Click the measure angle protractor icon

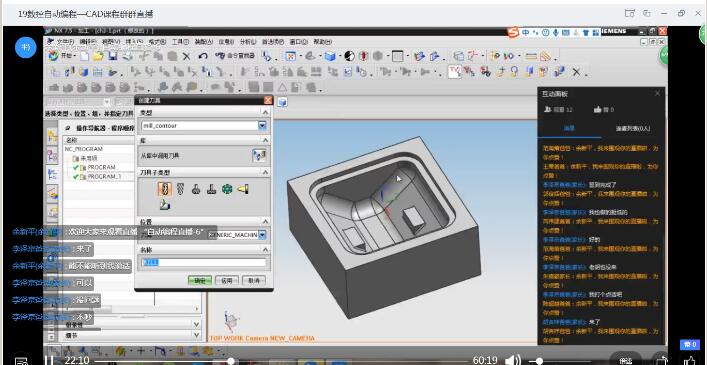[545, 56]
